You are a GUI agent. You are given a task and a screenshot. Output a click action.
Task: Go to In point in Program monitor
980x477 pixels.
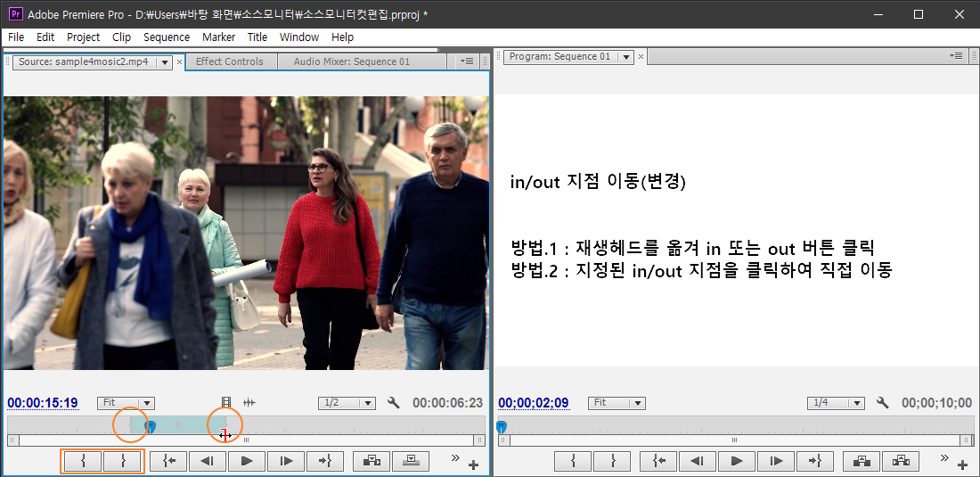[x=659, y=461]
